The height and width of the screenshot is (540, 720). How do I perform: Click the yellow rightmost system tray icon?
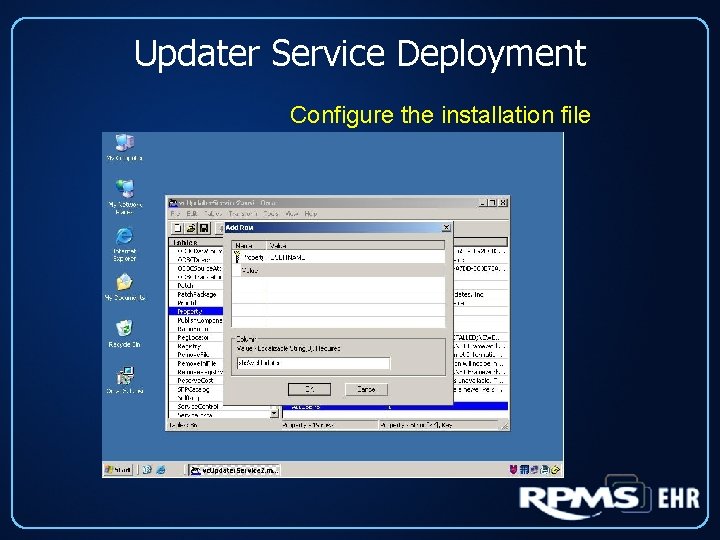(x=555, y=469)
